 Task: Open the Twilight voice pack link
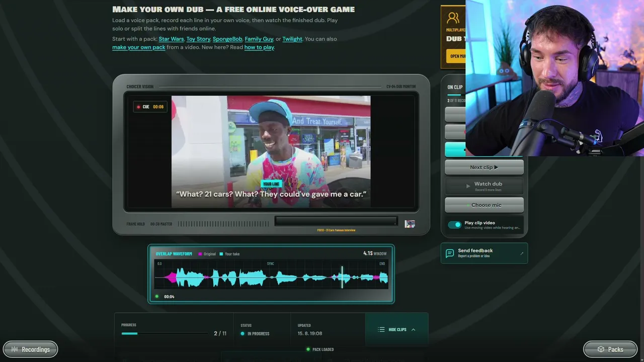pyautogui.click(x=292, y=39)
